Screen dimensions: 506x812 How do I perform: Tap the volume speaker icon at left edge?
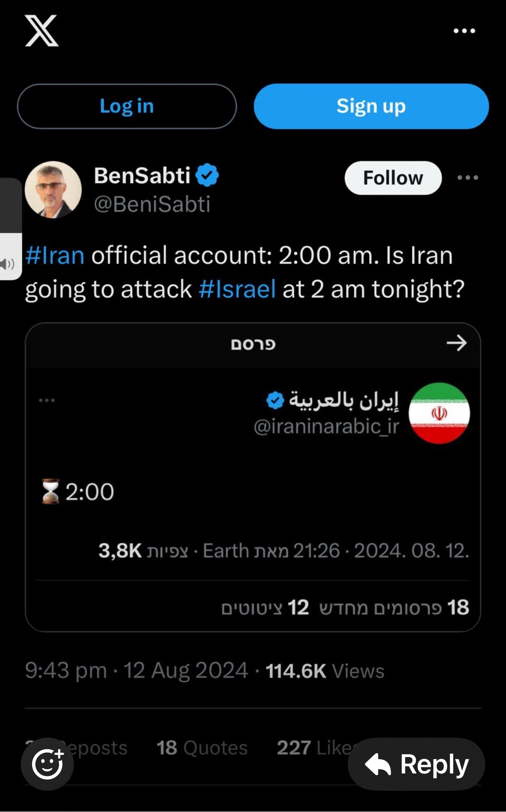click(8, 264)
